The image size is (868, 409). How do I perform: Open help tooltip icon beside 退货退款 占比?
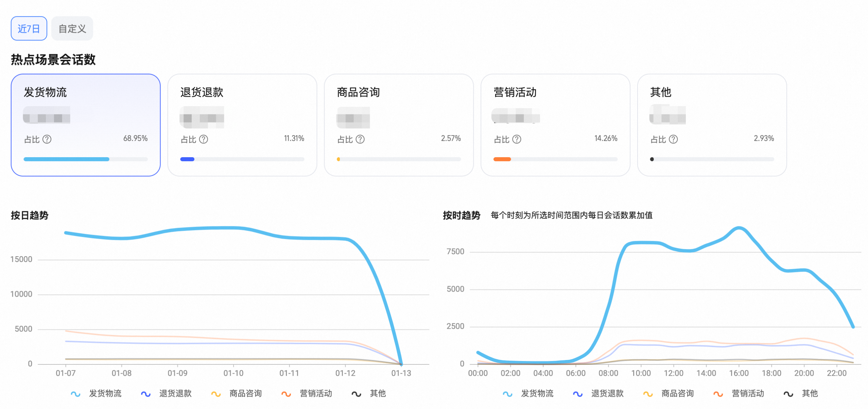(x=204, y=140)
